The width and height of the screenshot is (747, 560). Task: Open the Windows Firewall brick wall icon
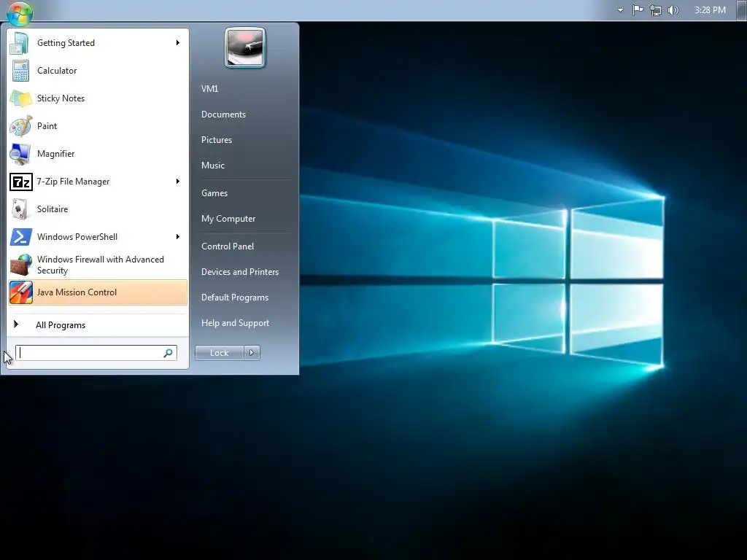coord(20,265)
